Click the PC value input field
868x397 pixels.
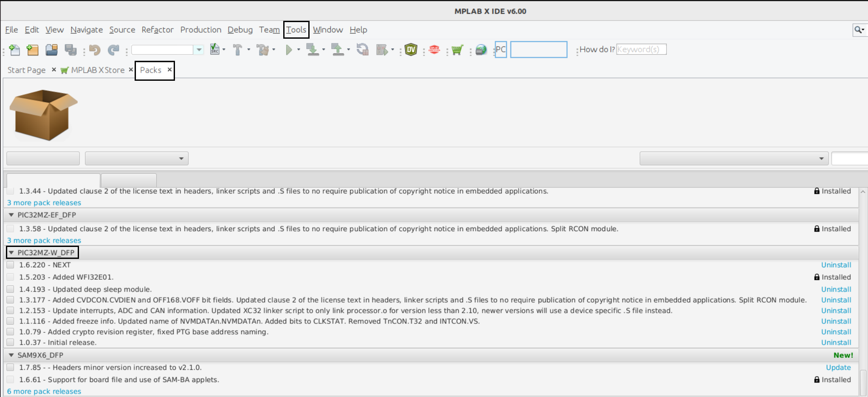[538, 49]
